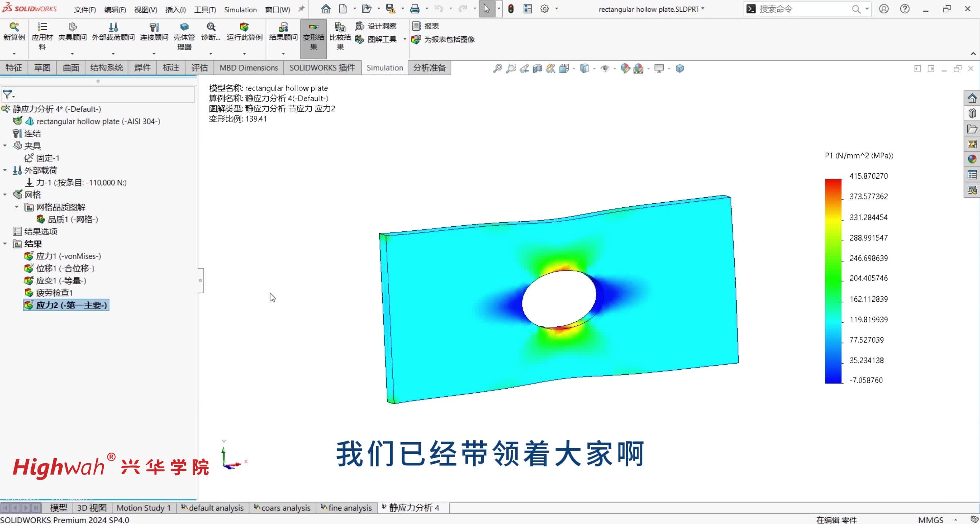Open the Simulation menu
Screen dimensions: 980x524
point(240,9)
